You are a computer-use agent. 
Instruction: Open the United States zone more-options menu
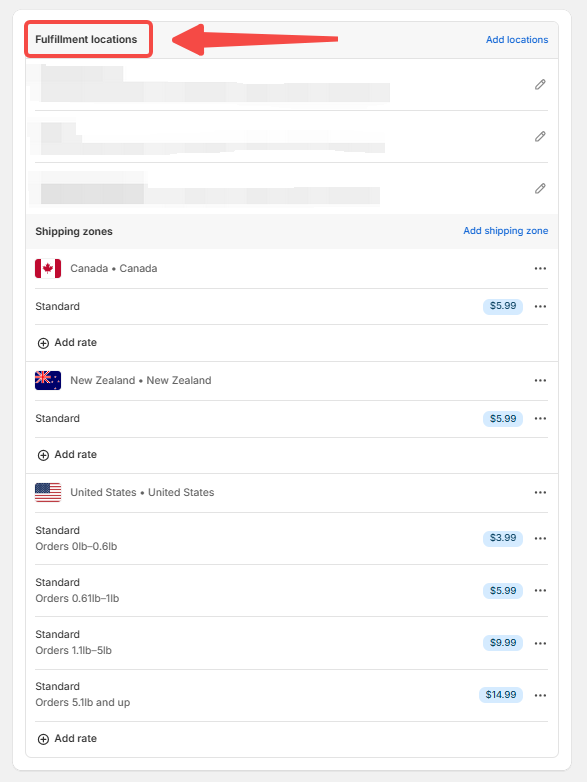click(540, 492)
